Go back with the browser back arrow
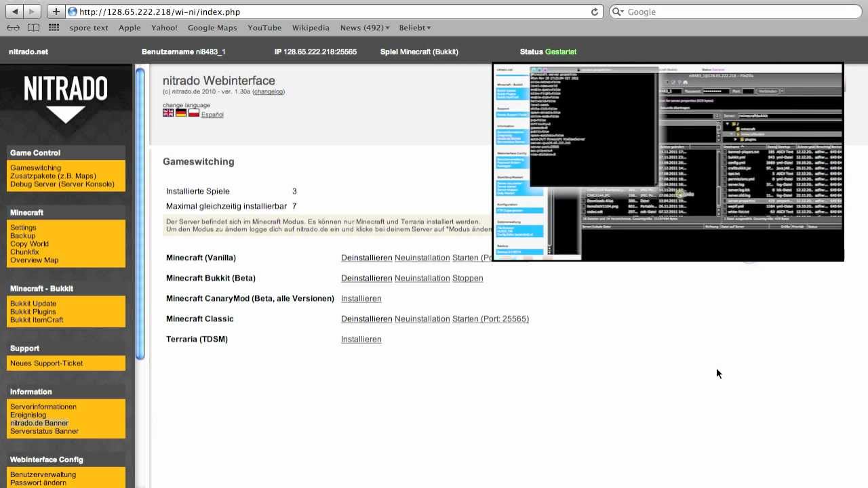The image size is (868, 488). pos(14,12)
